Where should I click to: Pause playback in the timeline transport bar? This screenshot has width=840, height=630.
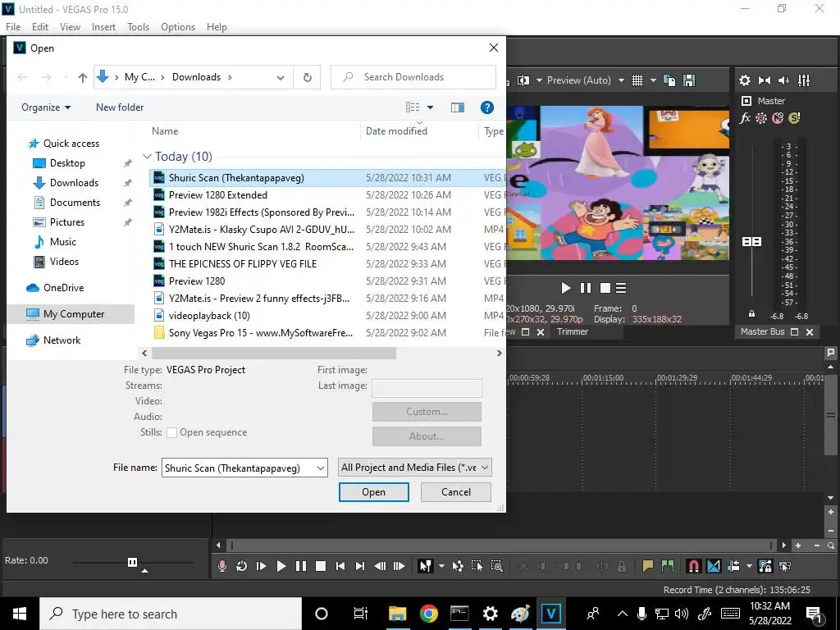(x=301, y=566)
